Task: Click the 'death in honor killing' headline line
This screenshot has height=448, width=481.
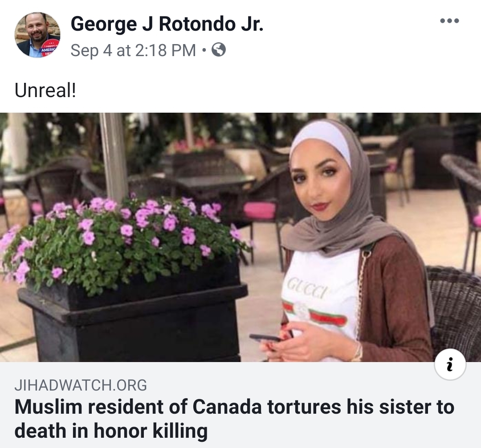Action: (111, 431)
